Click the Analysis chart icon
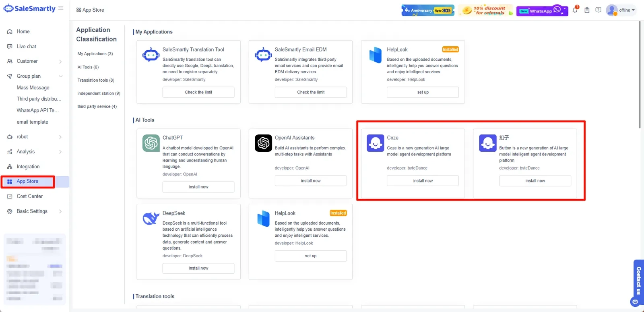This screenshot has height=312, width=644. point(10,152)
